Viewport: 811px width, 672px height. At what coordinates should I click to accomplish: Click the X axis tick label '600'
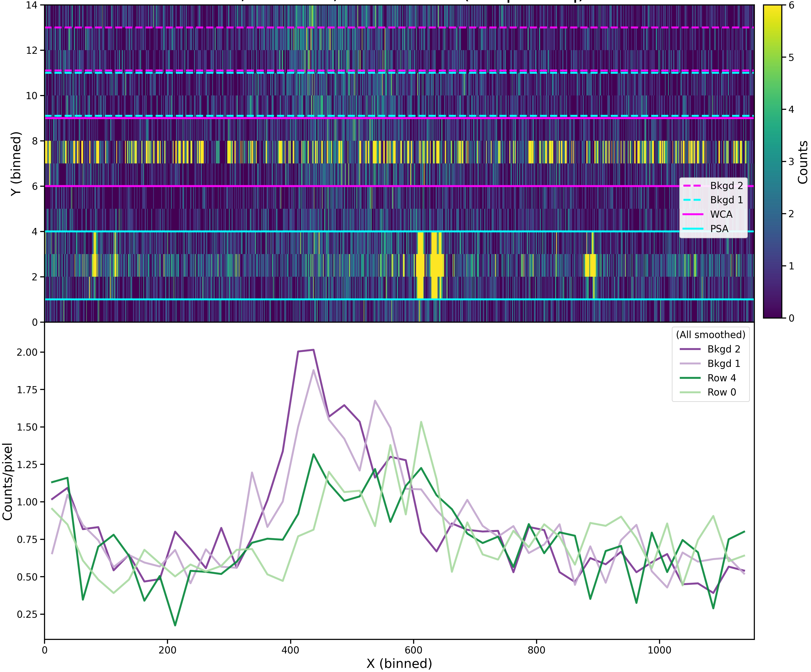pos(413,650)
